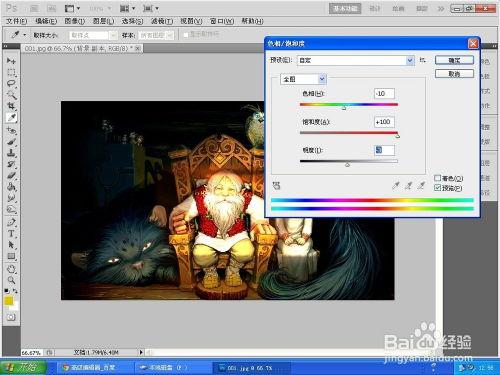Click Cancel in Hue/Saturation dialog

pyautogui.click(x=454, y=74)
